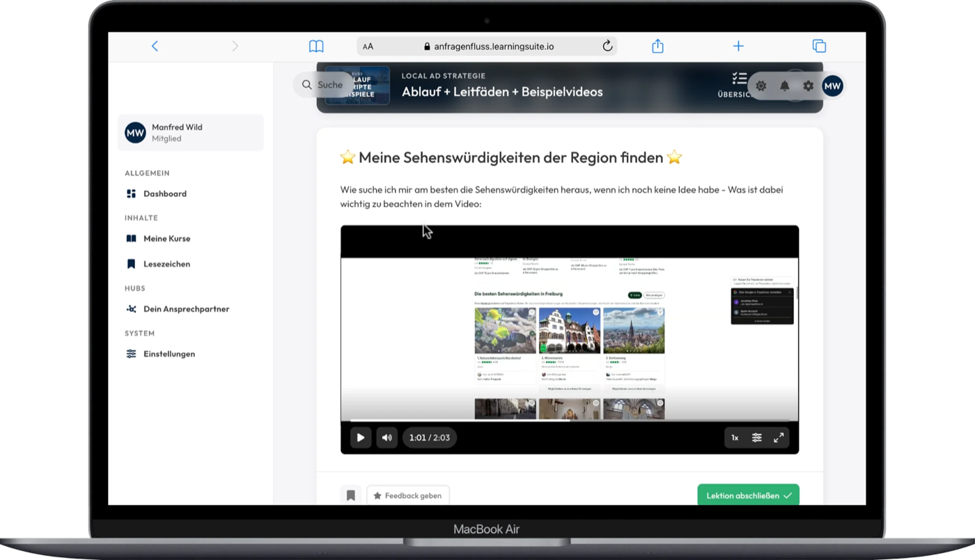Click Safari forward arrow
The image size is (975, 560).
235,46
